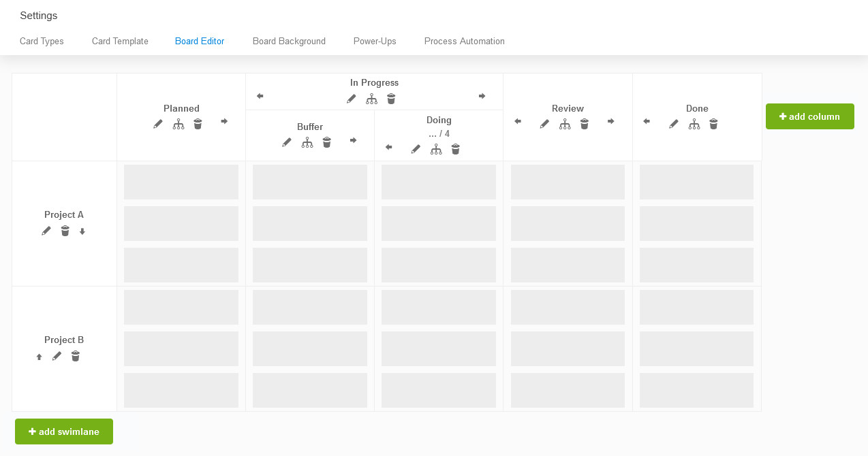The height and width of the screenshot is (456, 868).
Task: Edit the Planned column name
Action: coord(158,123)
